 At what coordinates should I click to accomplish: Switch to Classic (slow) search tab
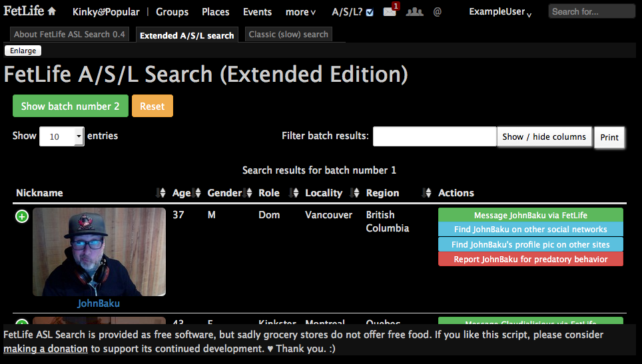[288, 35]
